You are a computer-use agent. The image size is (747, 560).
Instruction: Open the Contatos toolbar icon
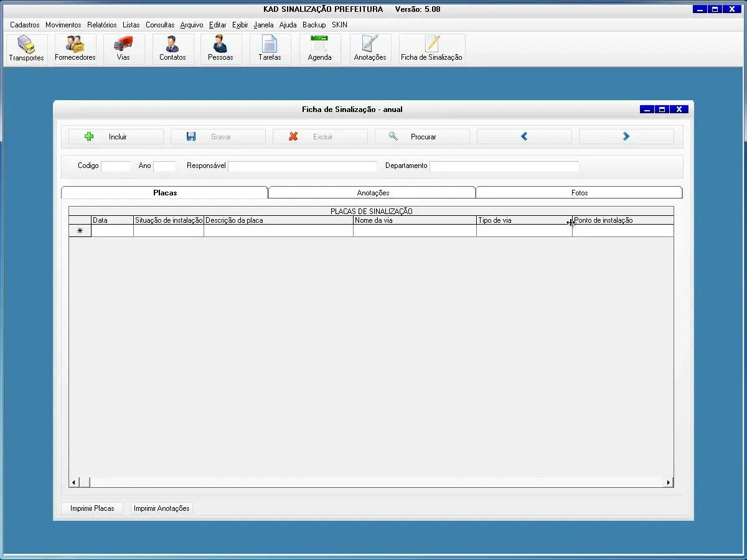(172, 49)
